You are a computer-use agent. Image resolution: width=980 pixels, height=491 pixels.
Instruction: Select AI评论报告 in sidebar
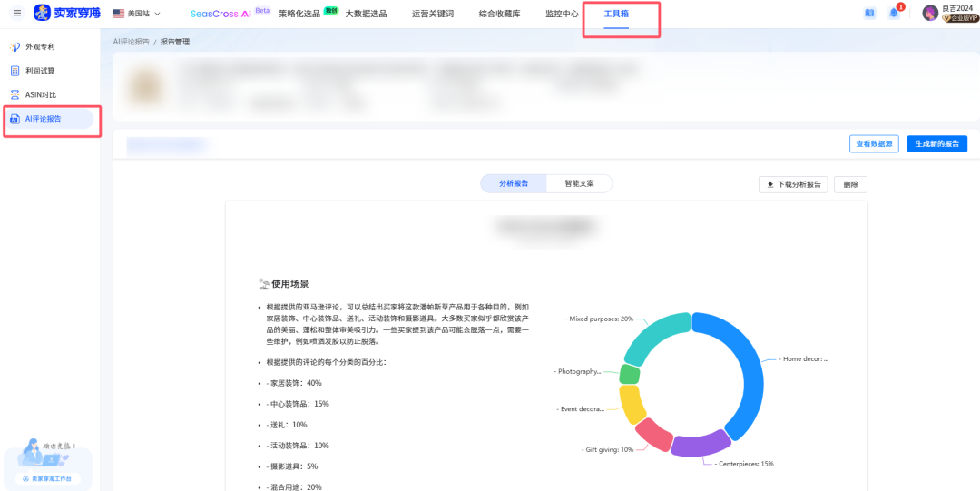coord(44,119)
